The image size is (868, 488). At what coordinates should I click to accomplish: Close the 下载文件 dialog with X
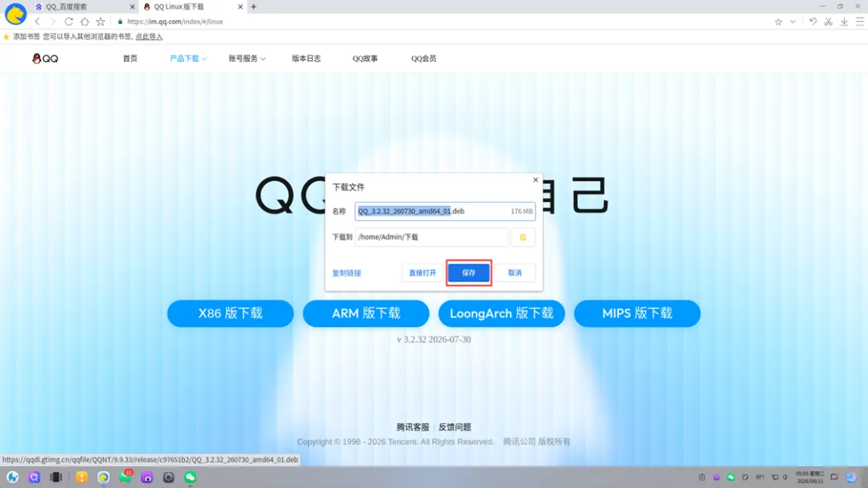535,180
